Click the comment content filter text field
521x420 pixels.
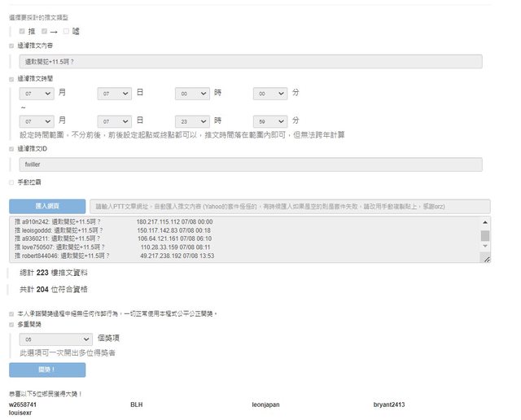point(251,62)
